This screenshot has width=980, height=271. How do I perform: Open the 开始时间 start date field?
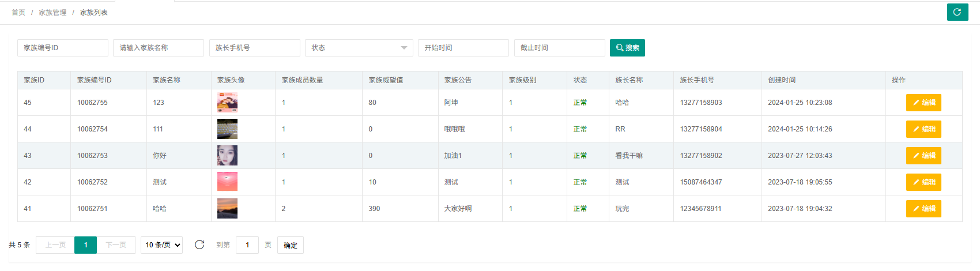tap(463, 48)
